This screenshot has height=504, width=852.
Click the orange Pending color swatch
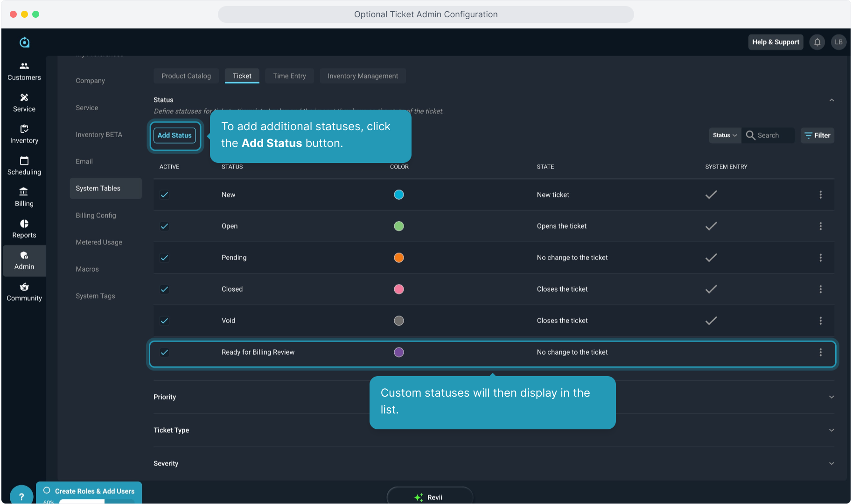(x=398, y=258)
